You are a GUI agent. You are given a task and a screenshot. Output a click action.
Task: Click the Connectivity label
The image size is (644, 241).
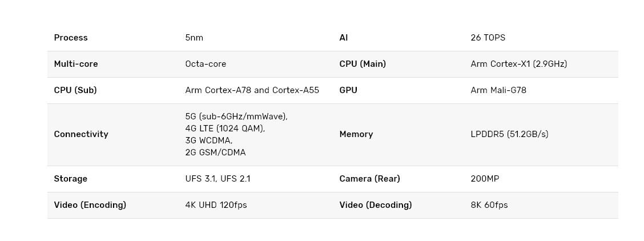[81, 134]
